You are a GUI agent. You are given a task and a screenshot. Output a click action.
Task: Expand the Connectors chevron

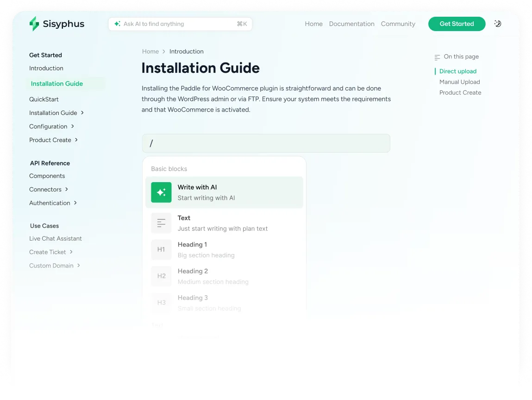click(67, 190)
